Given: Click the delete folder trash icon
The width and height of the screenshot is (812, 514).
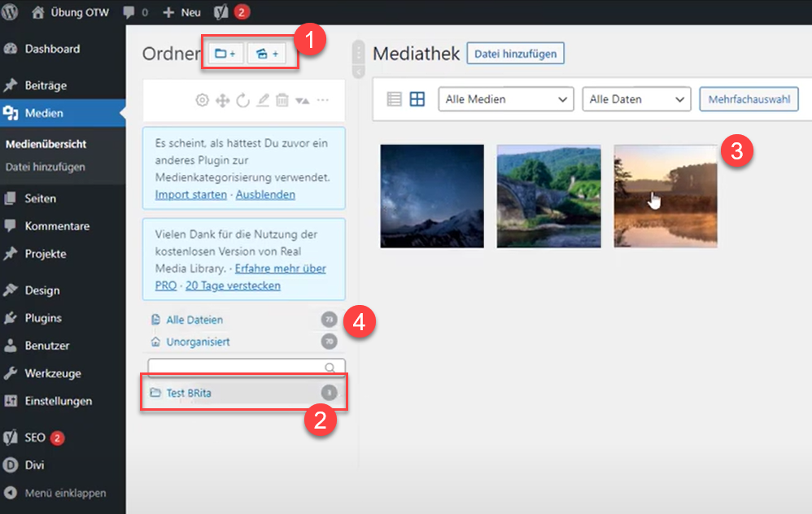Looking at the screenshot, I should point(282,100).
